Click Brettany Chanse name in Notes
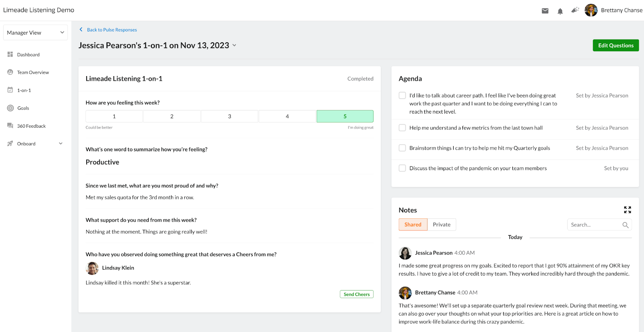Viewport: 644px width, 332px height. [x=435, y=293]
